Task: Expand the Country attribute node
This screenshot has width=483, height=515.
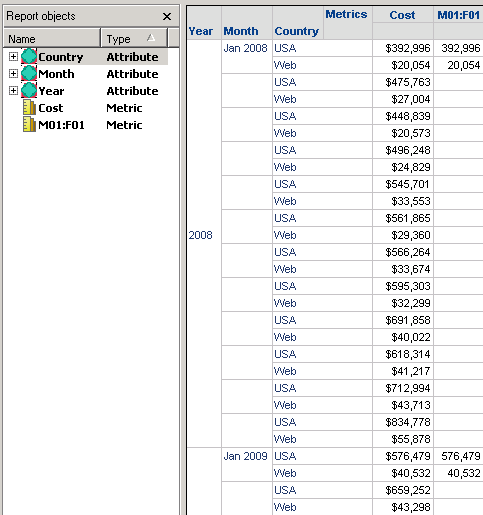Action: (13, 57)
